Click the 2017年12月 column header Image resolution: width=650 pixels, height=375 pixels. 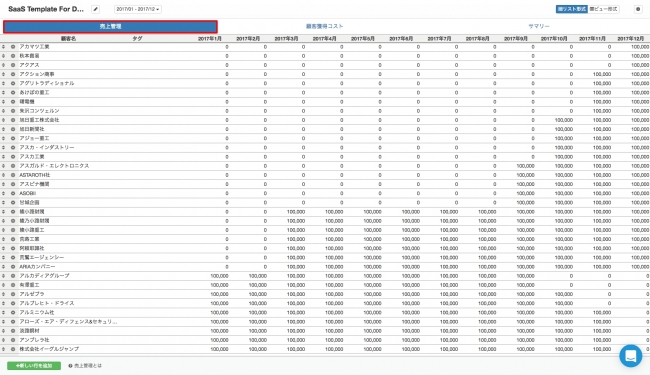tap(630, 39)
